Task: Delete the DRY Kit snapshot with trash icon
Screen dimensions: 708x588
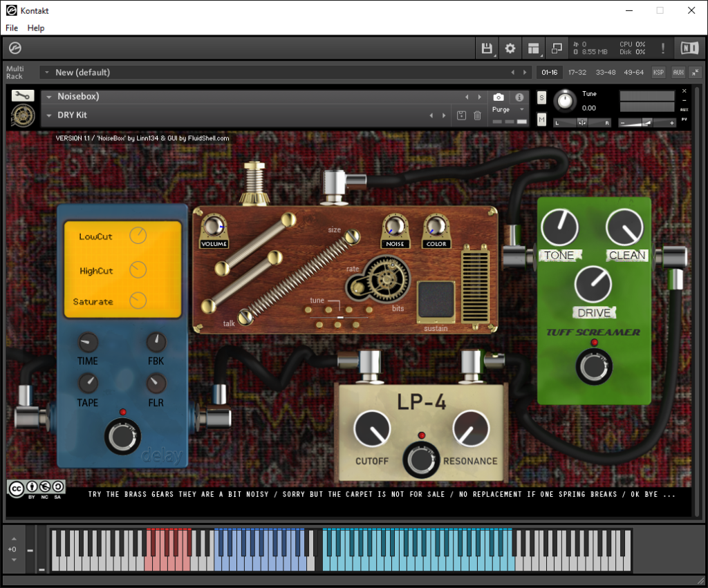Action: click(x=477, y=115)
